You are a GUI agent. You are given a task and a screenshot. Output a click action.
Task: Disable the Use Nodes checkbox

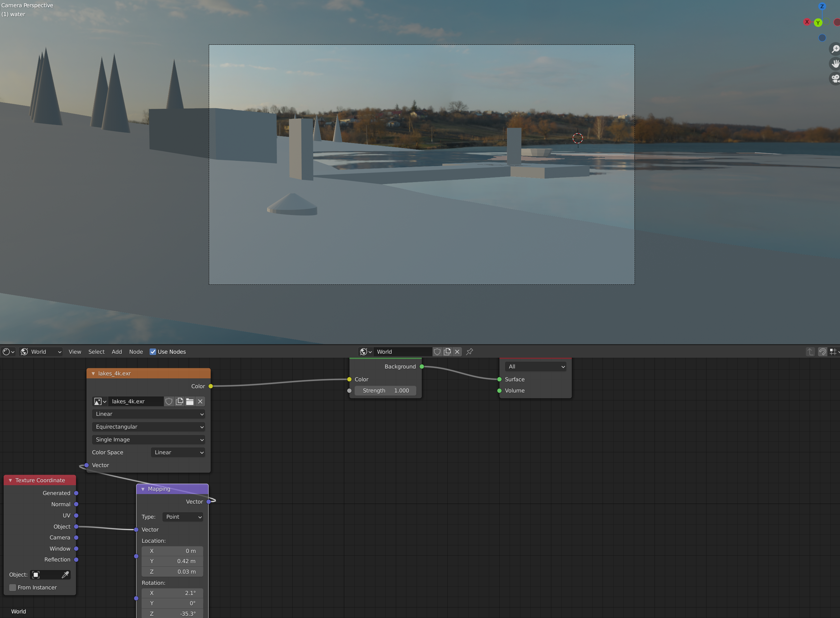(153, 352)
